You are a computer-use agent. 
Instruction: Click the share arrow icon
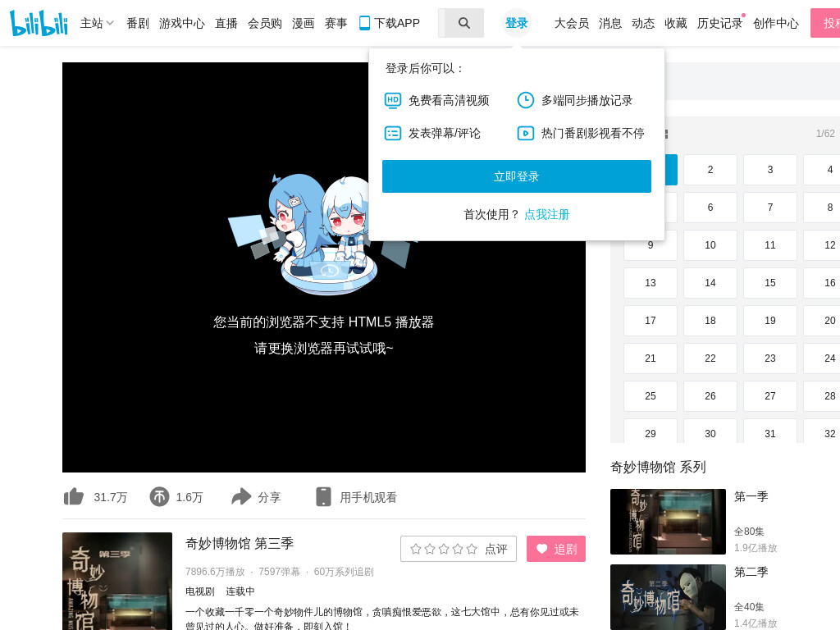click(x=241, y=496)
